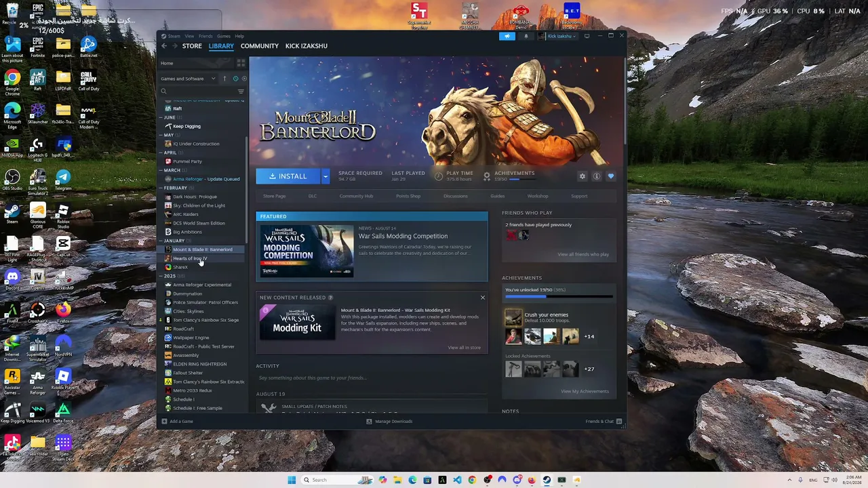Enter Big Picture mode via monitor icon
This screenshot has width=868, height=488.
pos(587,36)
